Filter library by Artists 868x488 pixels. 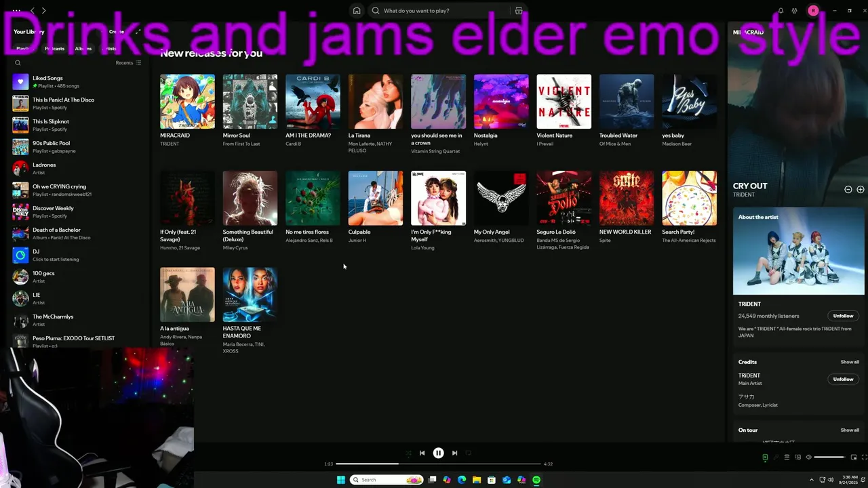point(109,49)
